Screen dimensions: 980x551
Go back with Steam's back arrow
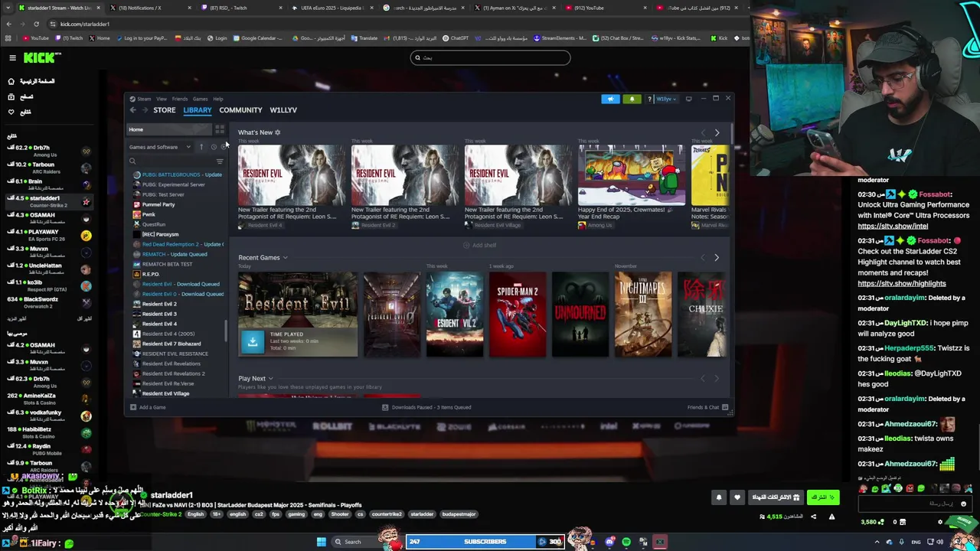tap(132, 110)
